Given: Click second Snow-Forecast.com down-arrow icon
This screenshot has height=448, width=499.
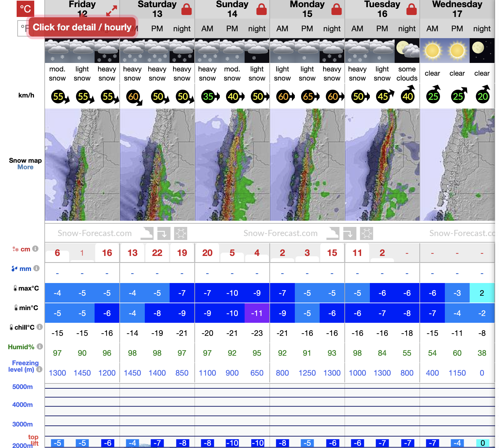Looking at the screenshot, I should (x=350, y=233).
